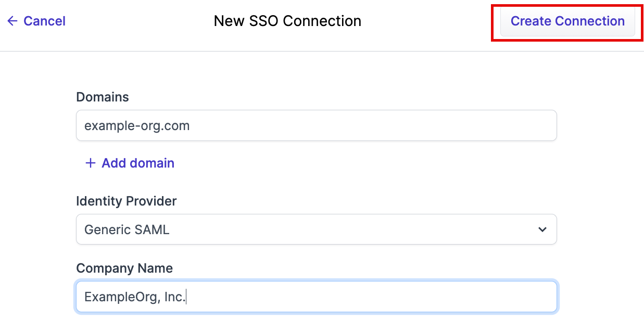Focus the Domains input field
The width and height of the screenshot is (644, 320).
316,125
